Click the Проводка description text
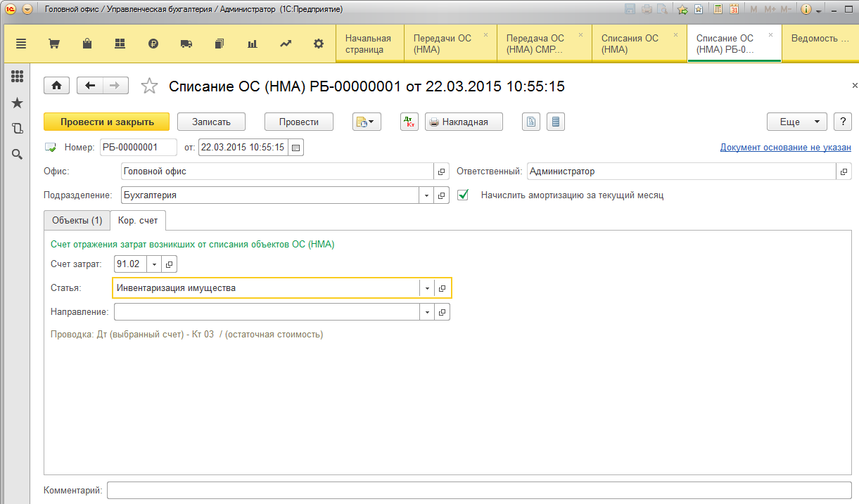 (187, 335)
